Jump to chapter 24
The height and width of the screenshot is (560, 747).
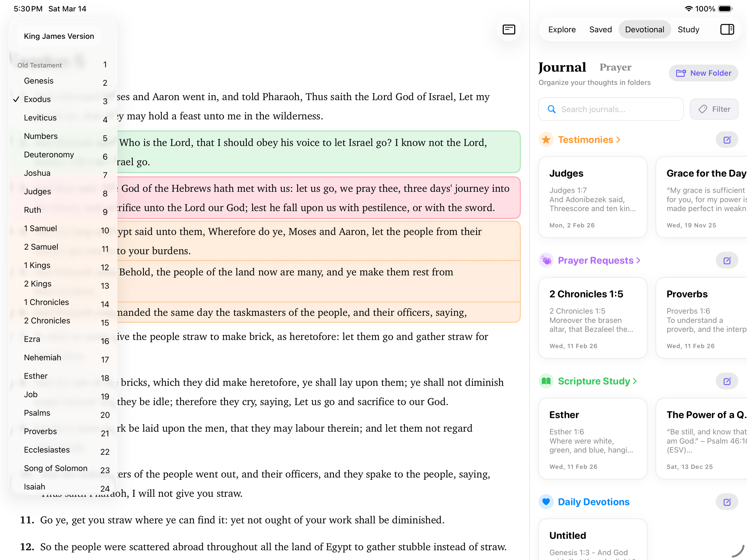tap(105, 488)
